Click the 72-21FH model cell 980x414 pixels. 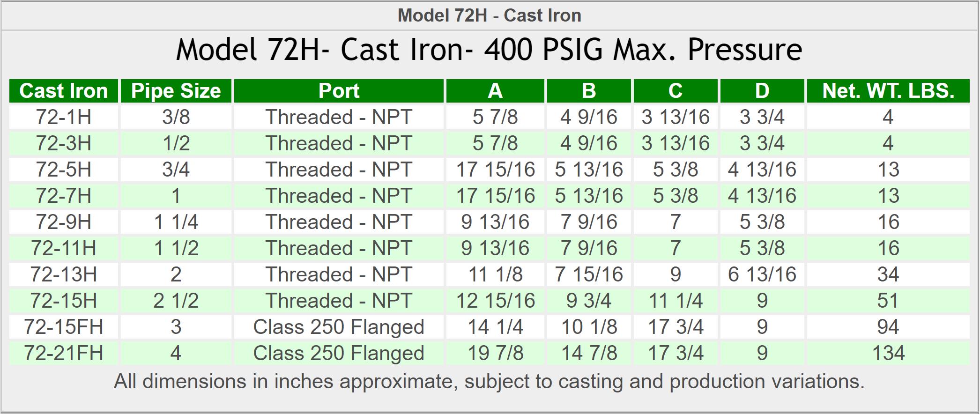(x=64, y=353)
